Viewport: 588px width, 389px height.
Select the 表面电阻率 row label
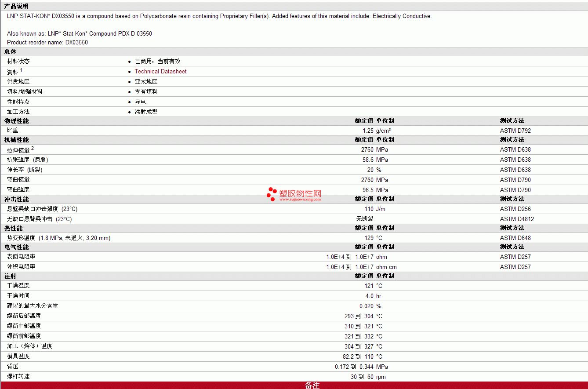[22, 257]
